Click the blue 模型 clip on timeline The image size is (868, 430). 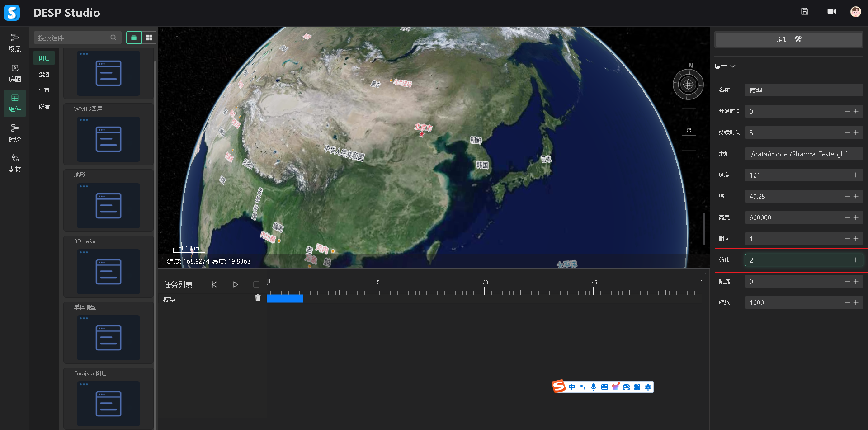click(285, 298)
